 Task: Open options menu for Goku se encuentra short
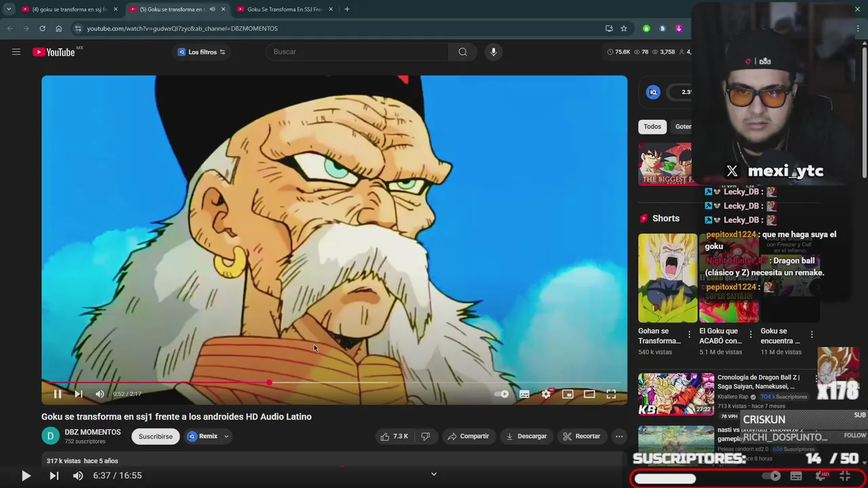(812, 334)
